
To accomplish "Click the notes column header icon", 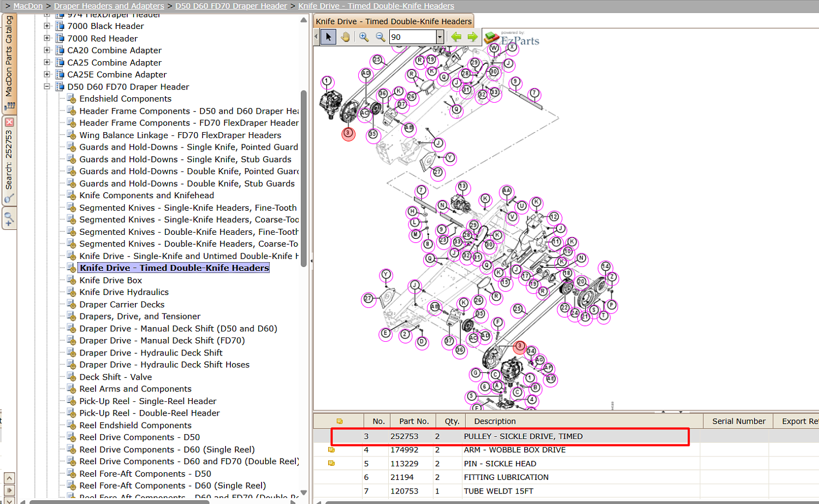I will [x=340, y=421].
